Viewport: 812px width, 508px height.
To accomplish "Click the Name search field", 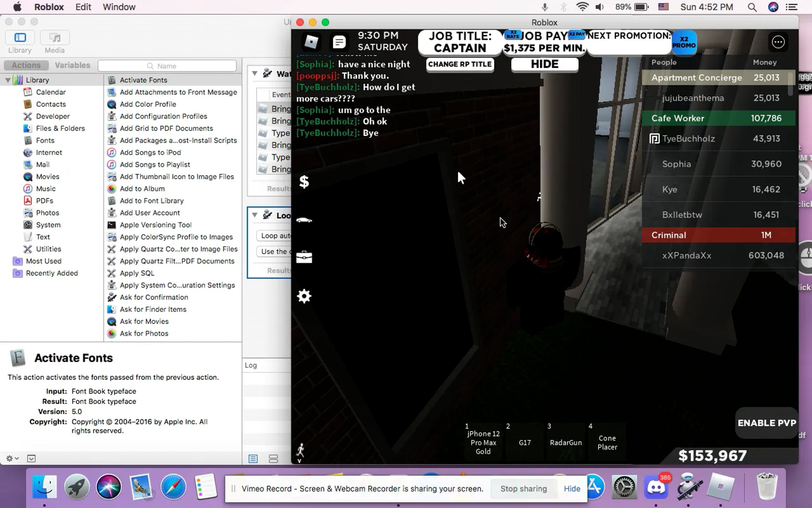I will coord(167,66).
